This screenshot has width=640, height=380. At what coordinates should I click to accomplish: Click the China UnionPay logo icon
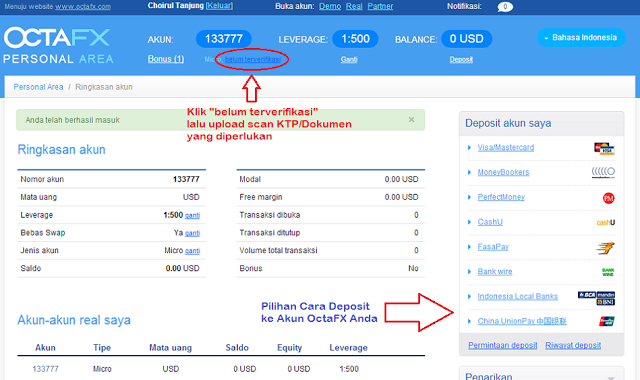(x=607, y=321)
